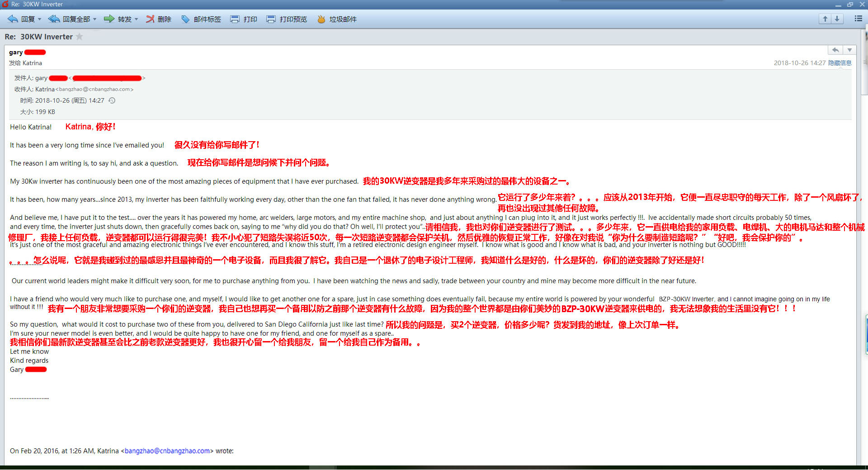
Task: Expand the 转发 dropdown arrow
Action: coord(137,19)
